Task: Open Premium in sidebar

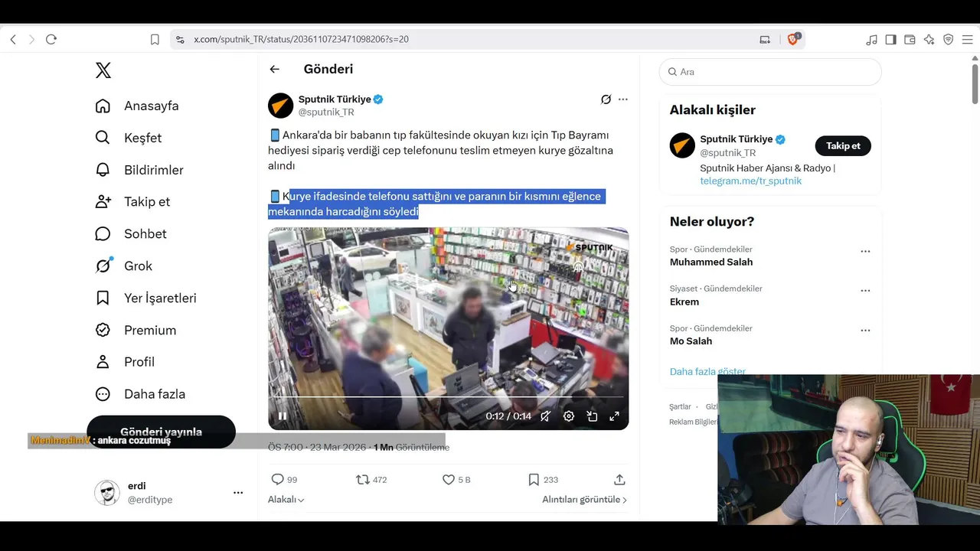Action: [x=136, y=331]
